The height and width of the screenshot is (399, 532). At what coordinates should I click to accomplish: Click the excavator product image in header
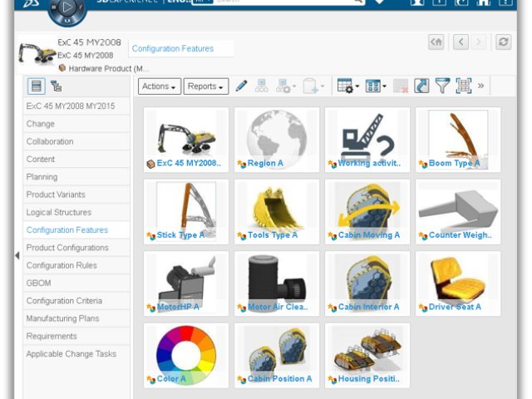[x=37, y=53]
